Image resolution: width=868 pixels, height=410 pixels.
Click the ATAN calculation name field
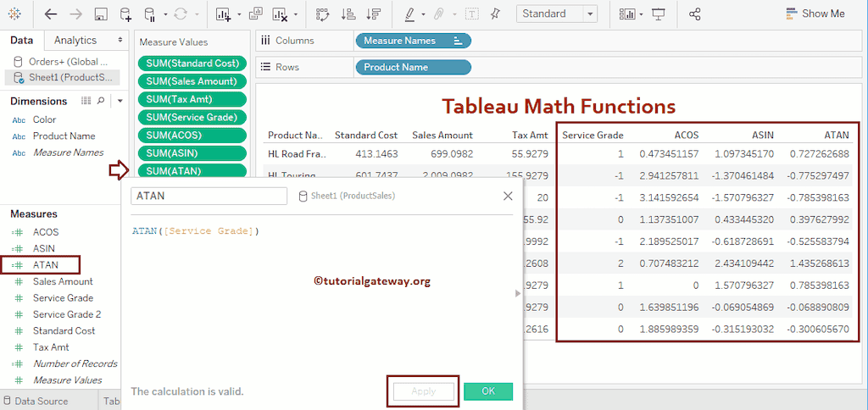click(x=209, y=196)
